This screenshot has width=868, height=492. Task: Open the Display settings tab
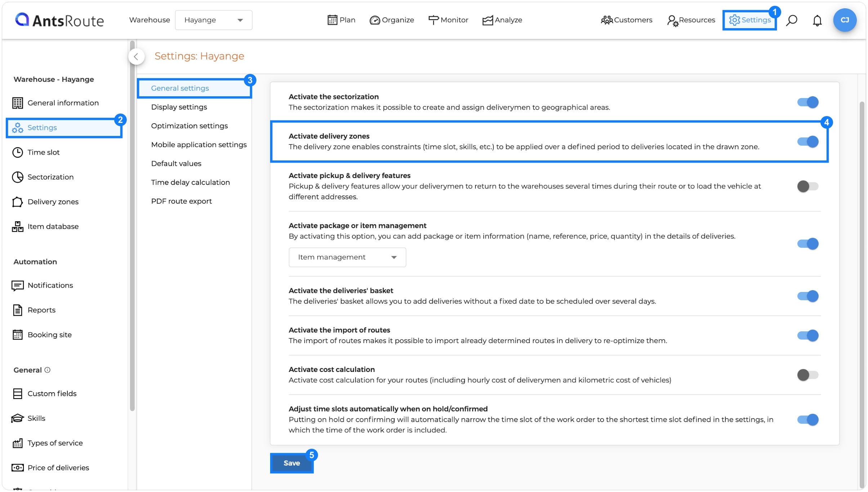pyautogui.click(x=179, y=107)
